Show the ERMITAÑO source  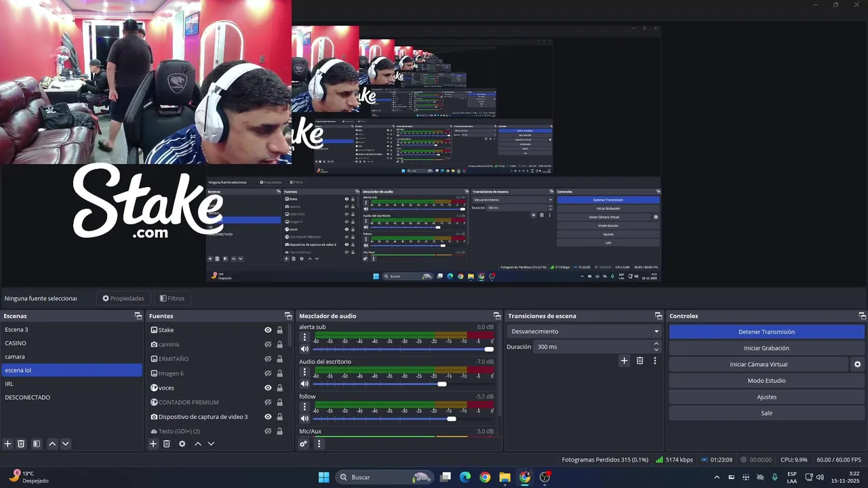tap(268, 359)
